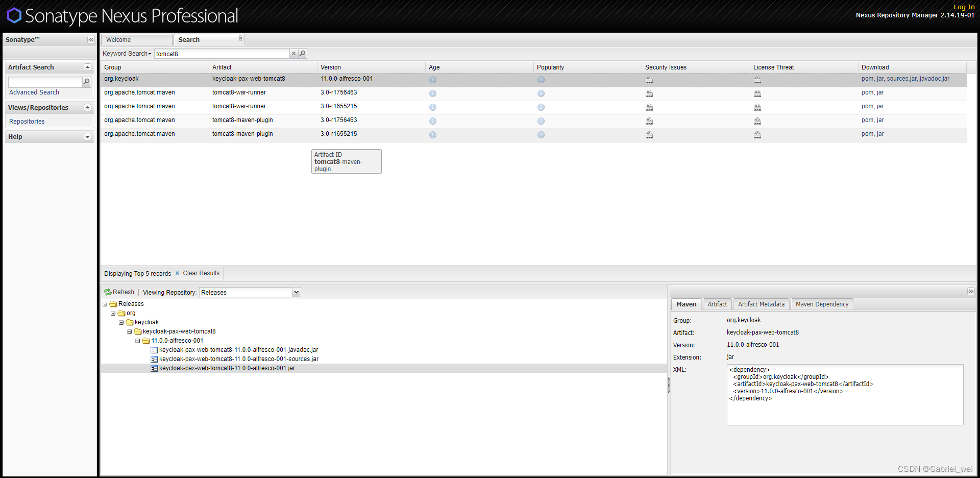Collapse the Sonatype sidebar panel
The height and width of the screenshot is (478, 980).
pos(91,40)
